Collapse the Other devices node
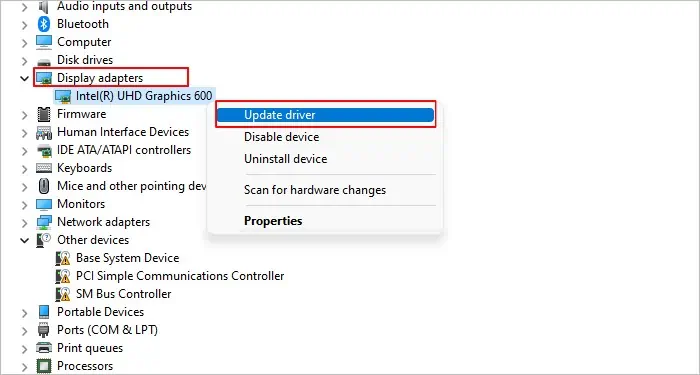Screen dimensions: 700x375 coord(24,240)
